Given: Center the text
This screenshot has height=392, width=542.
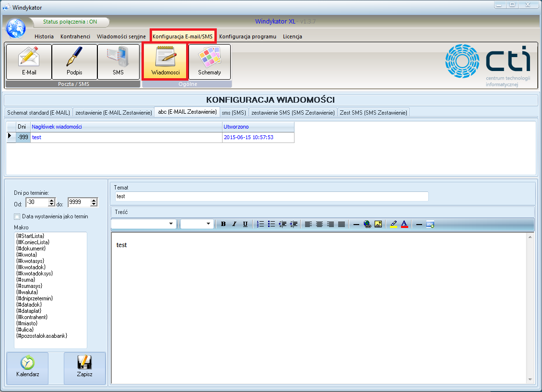Looking at the screenshot, I should pyautogui.click(x=319, y=225).
